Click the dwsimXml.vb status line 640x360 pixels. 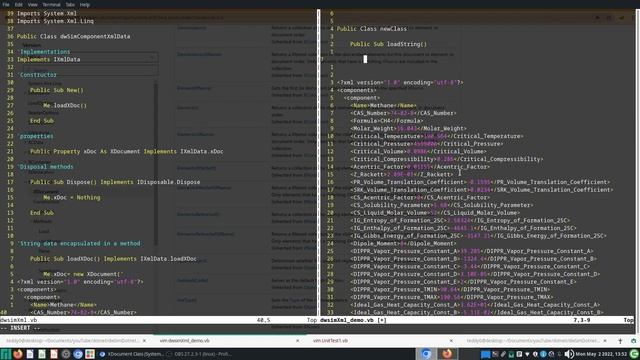click(x=159, y=320)
